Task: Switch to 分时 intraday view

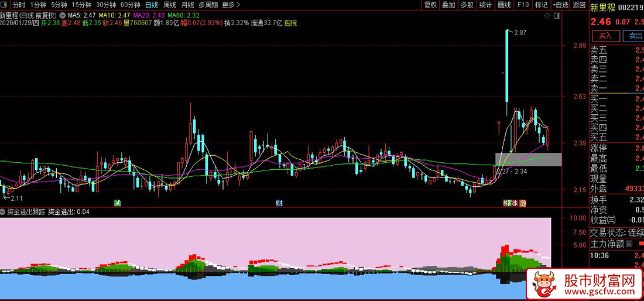Action: point(19,5)
